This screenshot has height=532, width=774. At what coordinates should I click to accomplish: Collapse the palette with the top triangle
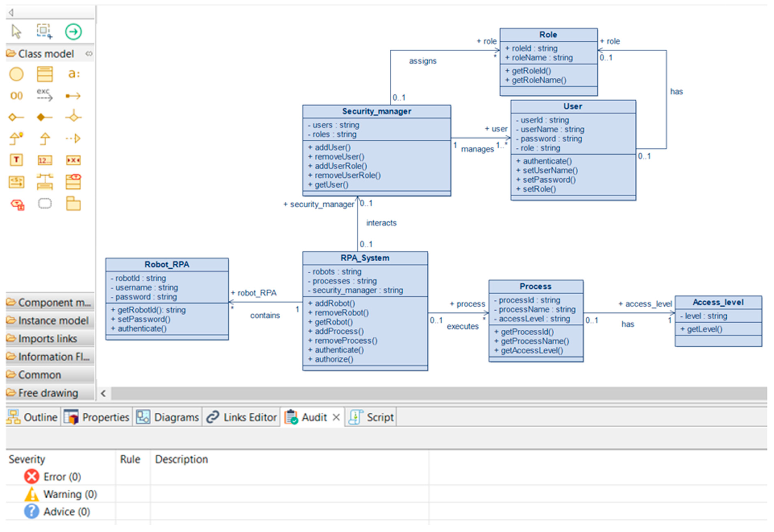[11, 13]
